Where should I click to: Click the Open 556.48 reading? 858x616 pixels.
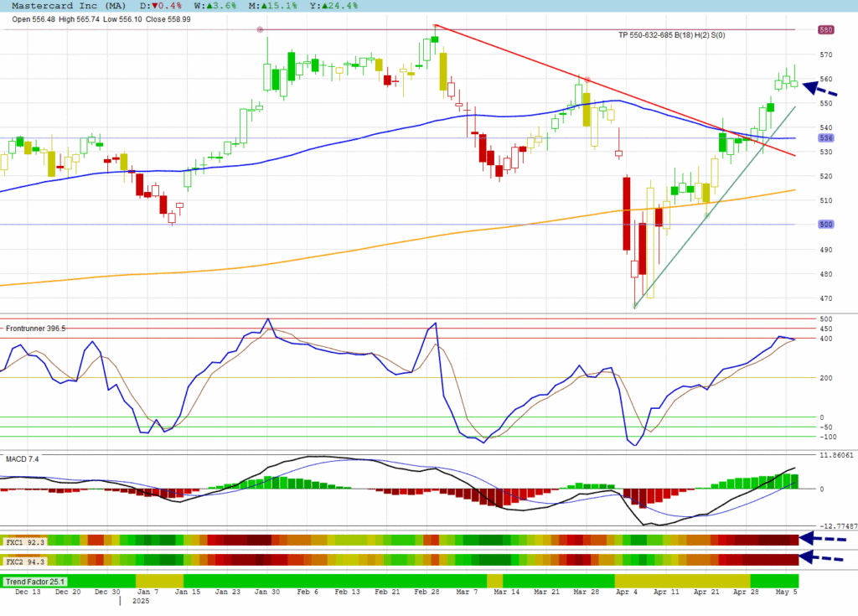(x=34, y=19)
